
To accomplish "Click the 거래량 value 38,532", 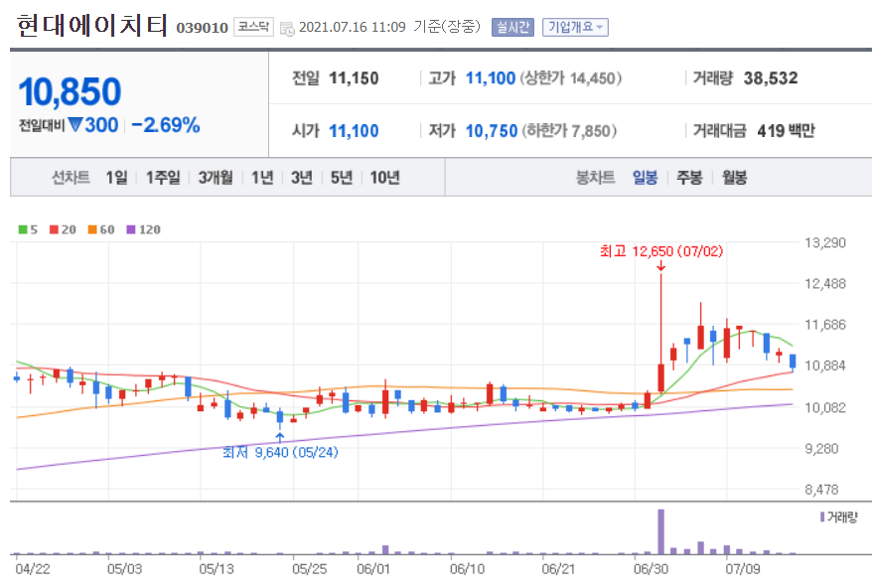I will pos(771,77).
